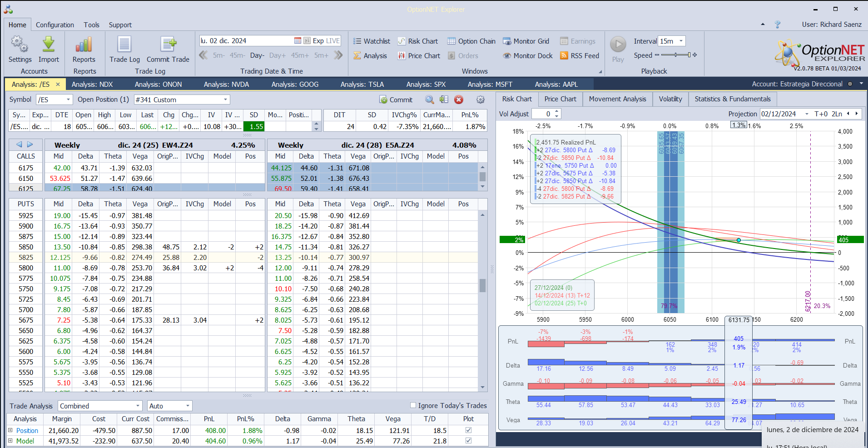
Task: Uncheck the Plot checkbox for Position row
Action: [x=468, y=430]
